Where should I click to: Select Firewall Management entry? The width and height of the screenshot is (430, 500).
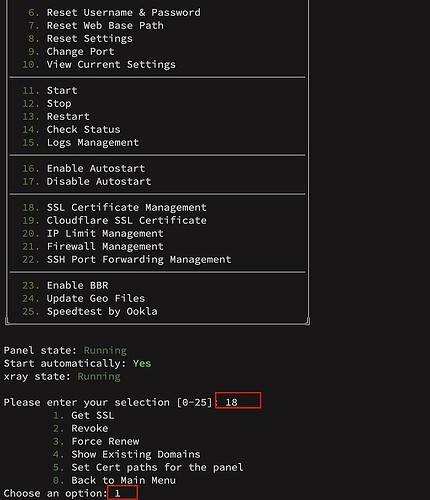click(x=93, y=246)
